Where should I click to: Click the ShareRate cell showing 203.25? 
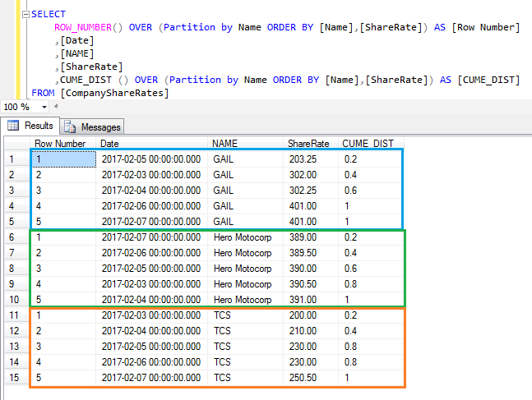pyautogui.click(x=303, y=159)
